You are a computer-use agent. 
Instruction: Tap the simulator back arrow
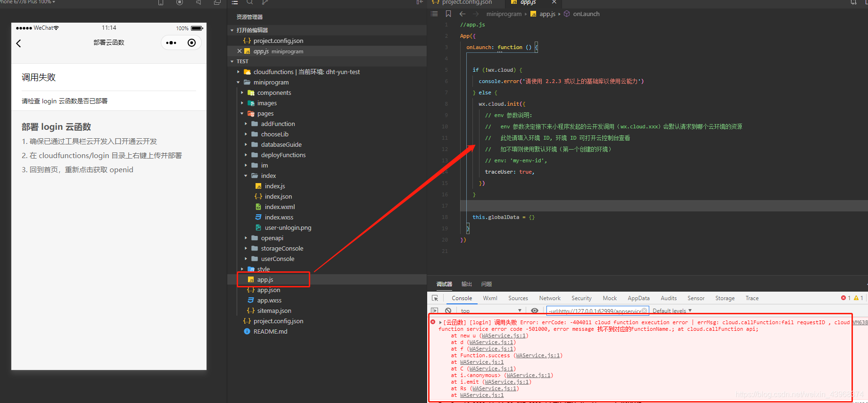[x=18, y=43]
